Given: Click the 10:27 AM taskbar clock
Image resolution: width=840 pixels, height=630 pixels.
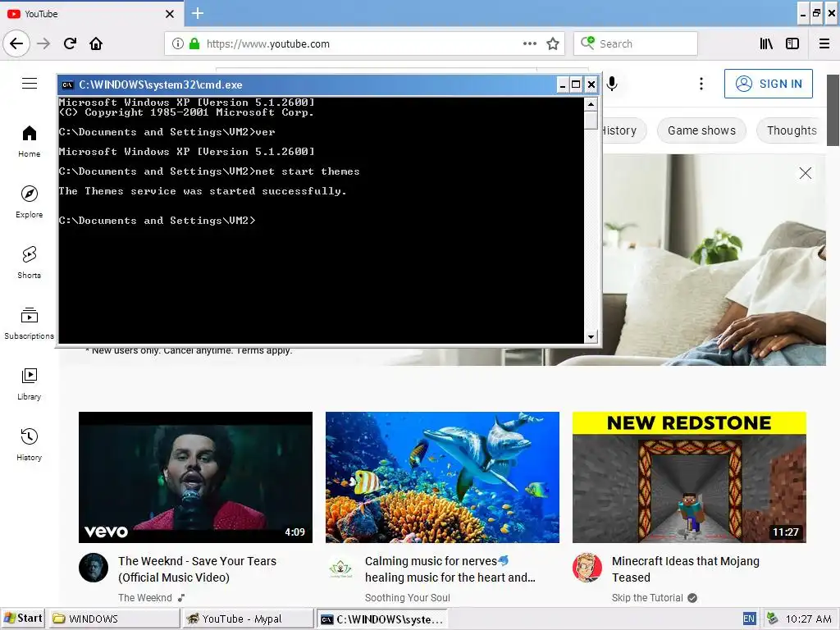Looking at the screenshot, I should click(x=808, y=619).
